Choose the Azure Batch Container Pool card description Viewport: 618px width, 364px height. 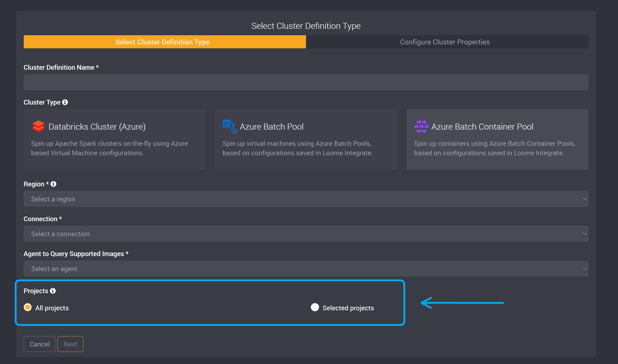click(495, 148)
